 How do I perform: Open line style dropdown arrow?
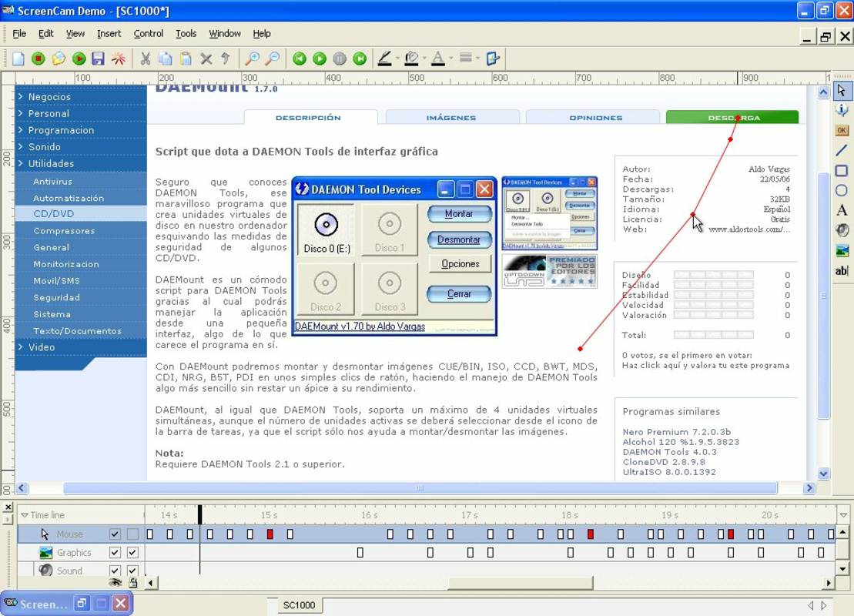coord(477,59)
